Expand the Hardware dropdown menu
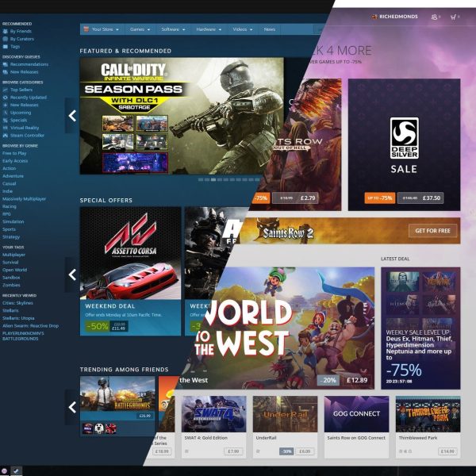 pyautogui.click(x=220, y=30)
